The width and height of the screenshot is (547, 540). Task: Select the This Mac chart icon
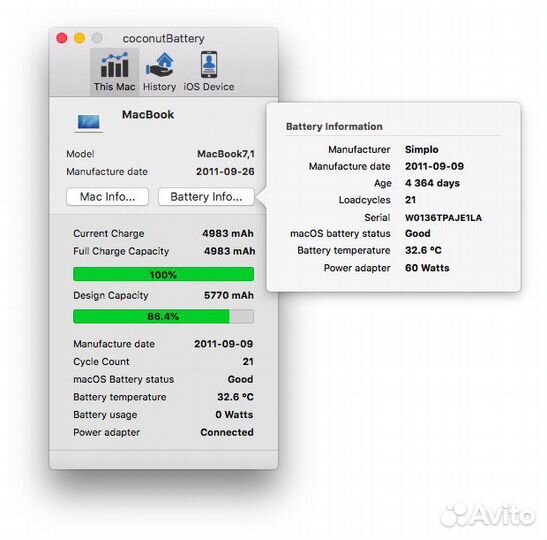(114, 65)
